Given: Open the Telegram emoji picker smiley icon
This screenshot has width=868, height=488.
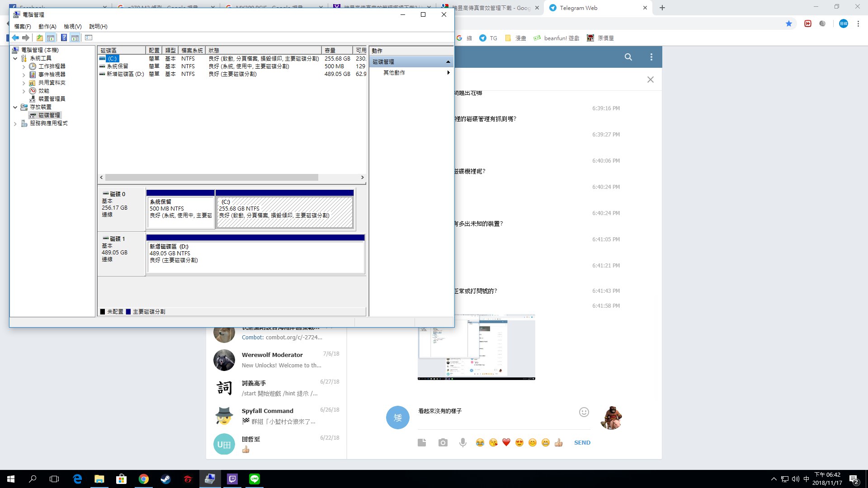Looking at the screenshot, I should [x=584, y=412].
